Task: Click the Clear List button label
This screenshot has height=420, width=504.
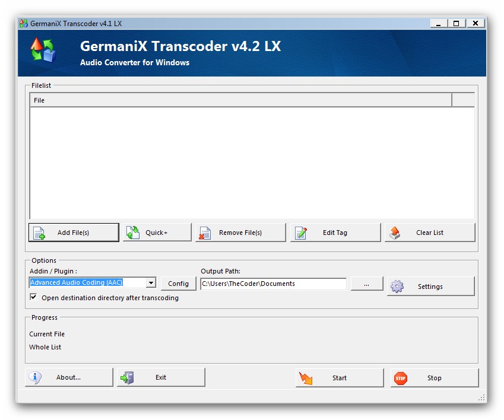Action: 430,233
